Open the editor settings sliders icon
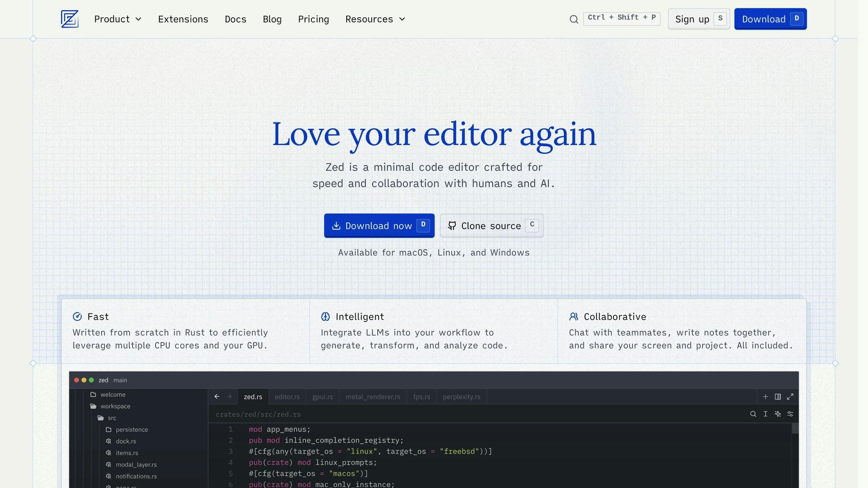 790,414
